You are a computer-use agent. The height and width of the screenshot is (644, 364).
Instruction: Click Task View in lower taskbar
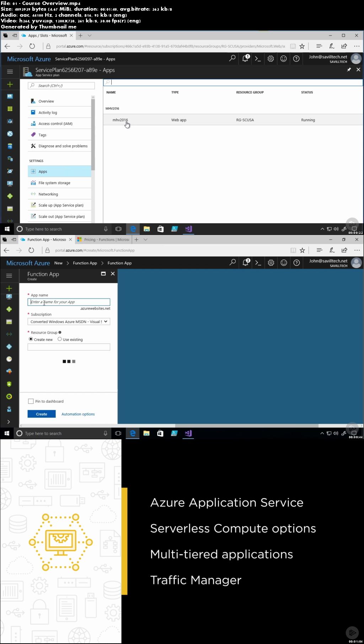[x=118, y=433]
